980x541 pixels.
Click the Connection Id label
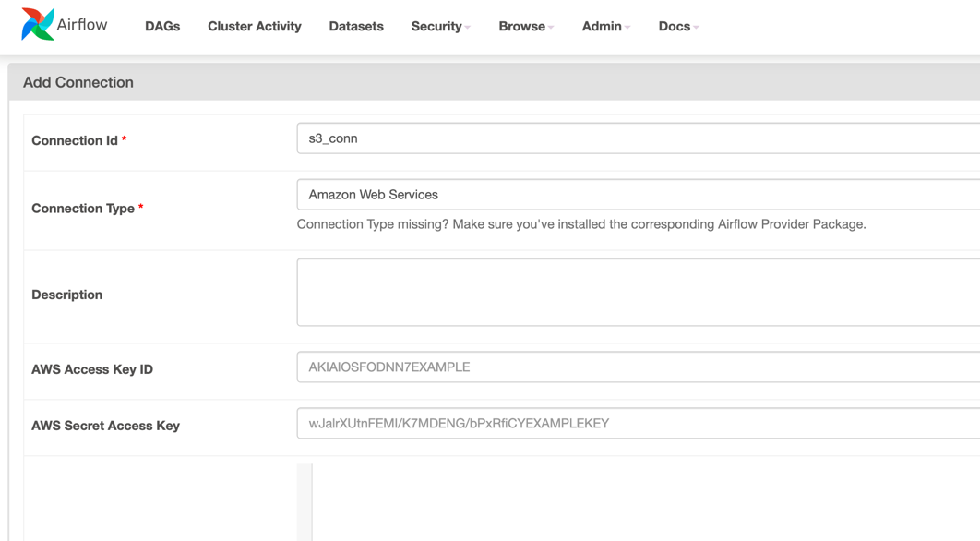(75, 140)
